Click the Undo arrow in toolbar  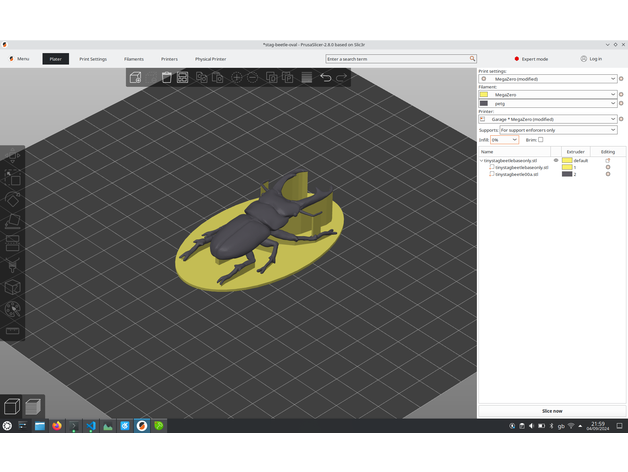coord(325,77)
